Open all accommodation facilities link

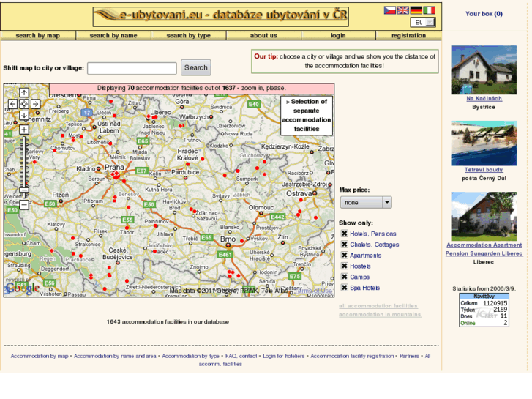pos(378,306)
